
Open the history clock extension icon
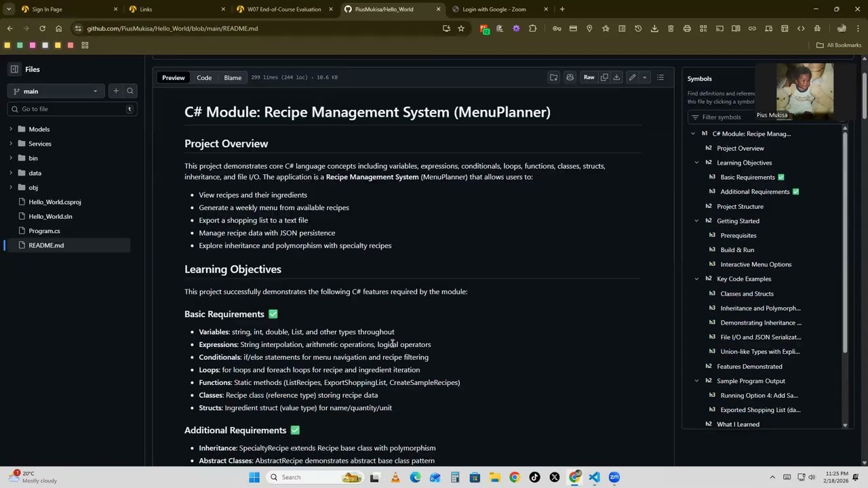point(638,28)
